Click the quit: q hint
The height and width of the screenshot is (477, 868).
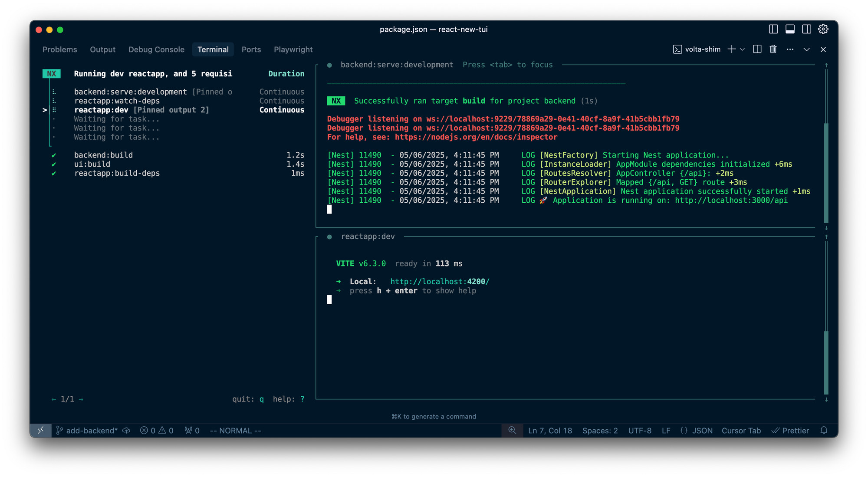pos(248,399)
